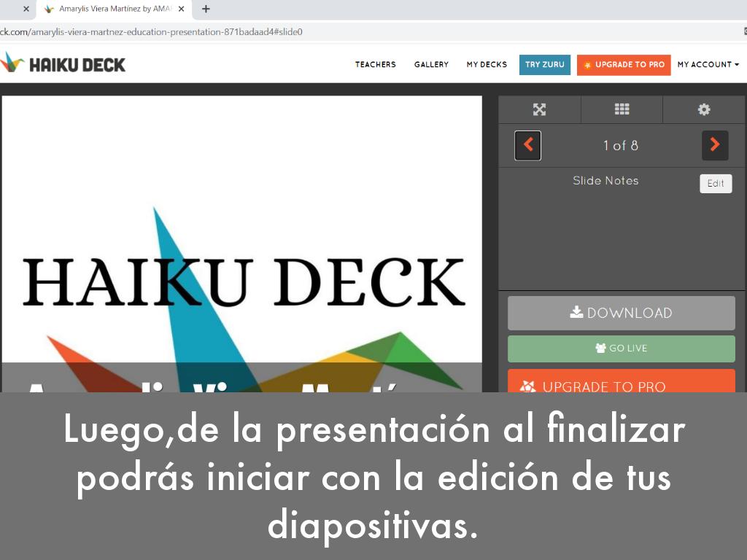This screenshot has width=747, height=560.
Task: Open the Teachers menu item
Action: [375, 65]
